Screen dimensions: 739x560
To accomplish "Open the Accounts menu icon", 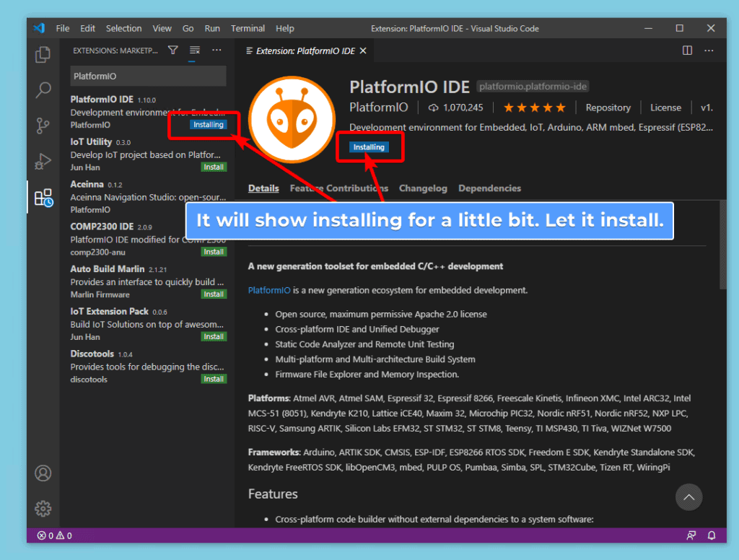I will (x=43, y=473).
